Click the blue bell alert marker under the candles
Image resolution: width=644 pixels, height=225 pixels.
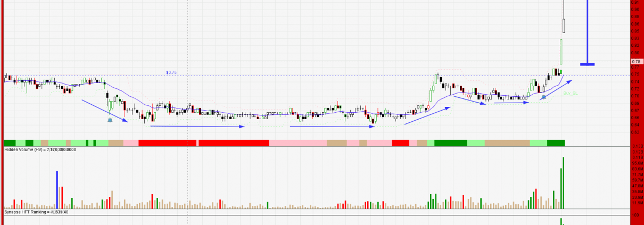(x=110, y=120)
